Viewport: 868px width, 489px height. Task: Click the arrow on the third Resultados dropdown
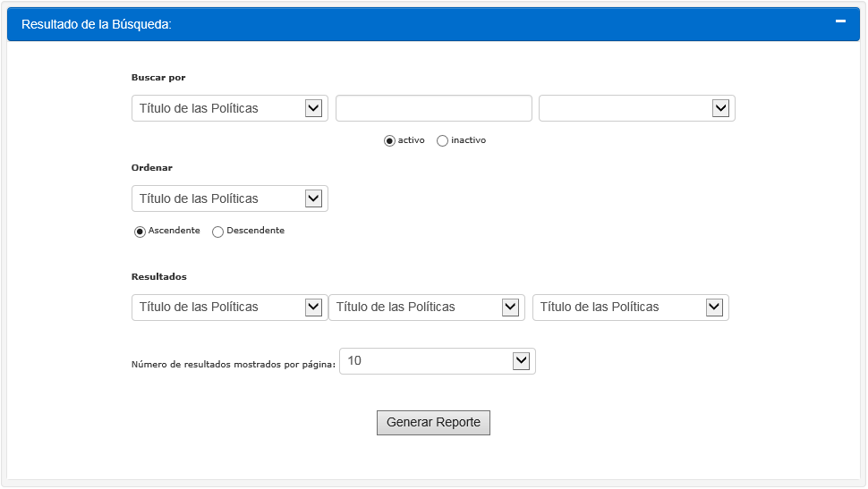[714, 308]
